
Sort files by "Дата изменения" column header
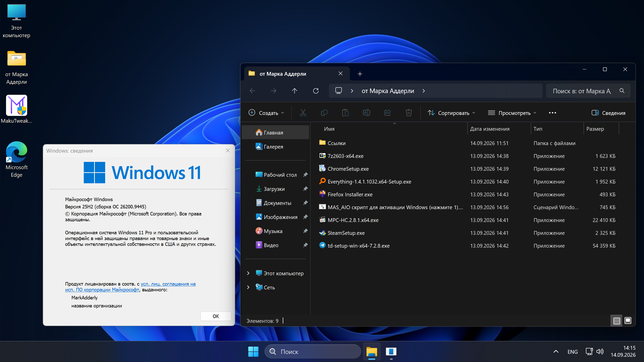[x=499, y=129]
